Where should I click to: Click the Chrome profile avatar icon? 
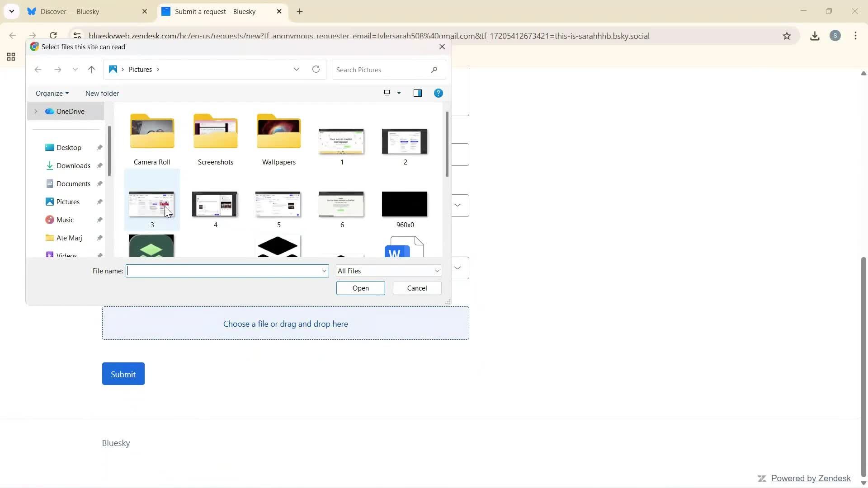[x=835, y=36]
